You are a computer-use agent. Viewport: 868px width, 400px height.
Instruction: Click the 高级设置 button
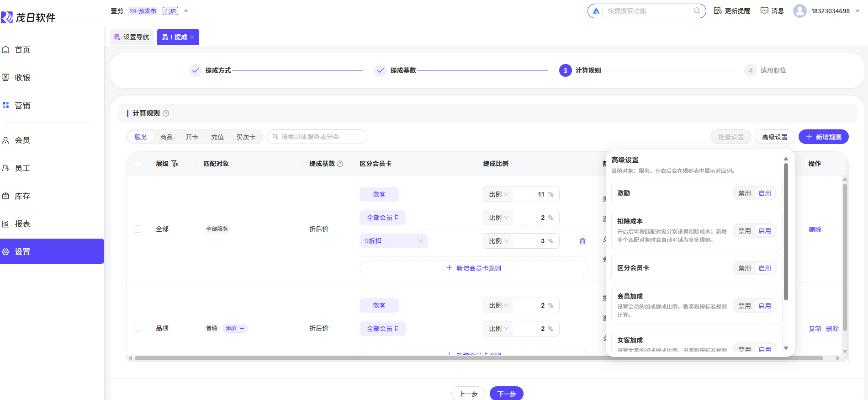pos(775,137)
